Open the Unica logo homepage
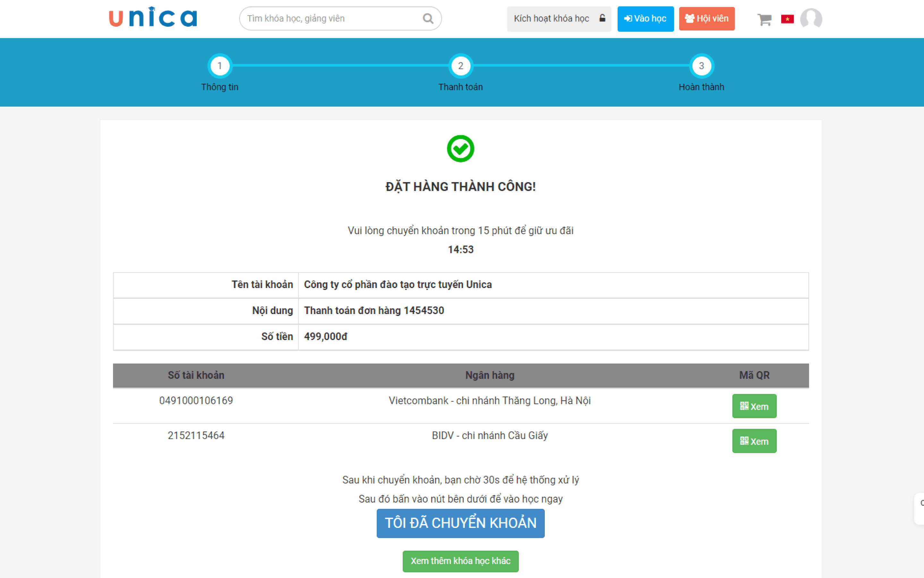Screen dimensions: 924x578 coord(153,17)
